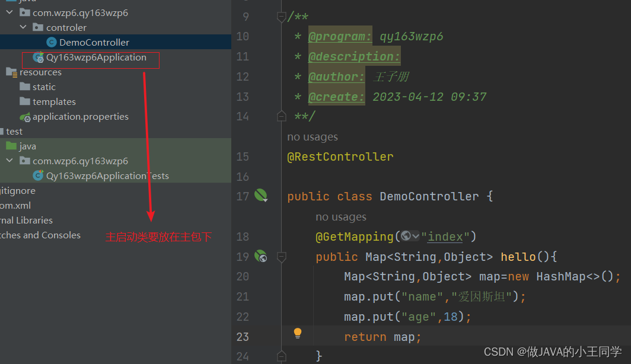Click the request mapping globe icon on line 19

pyautogui.click(x=260, y=256)
